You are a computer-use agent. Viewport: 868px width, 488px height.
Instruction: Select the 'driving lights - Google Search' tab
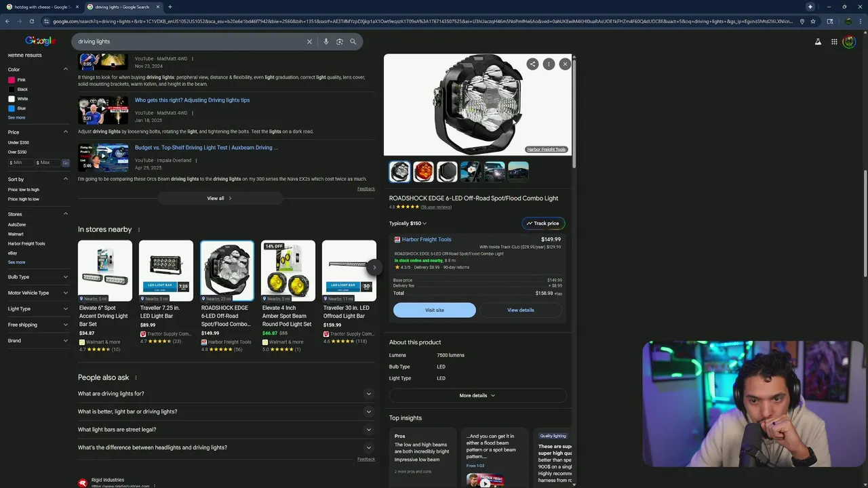tap(122, 7)
